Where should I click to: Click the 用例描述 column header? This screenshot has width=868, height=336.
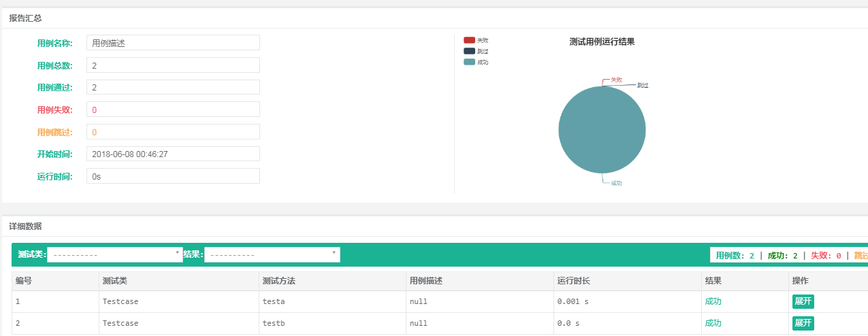point(479,281)
